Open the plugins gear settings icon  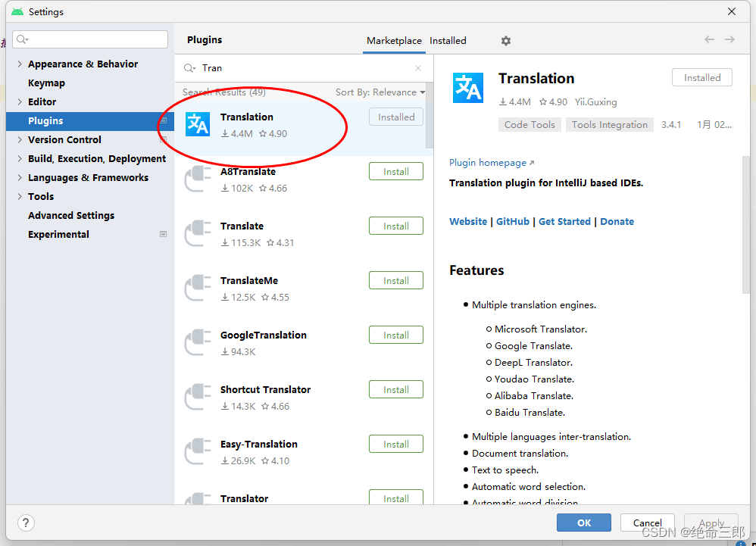(x=505, y=41)
